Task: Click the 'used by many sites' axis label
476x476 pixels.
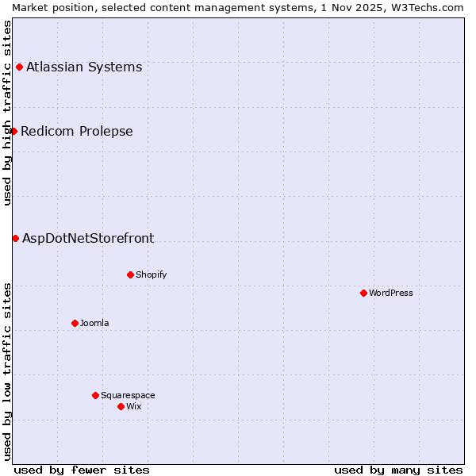Action: point(398,470)
